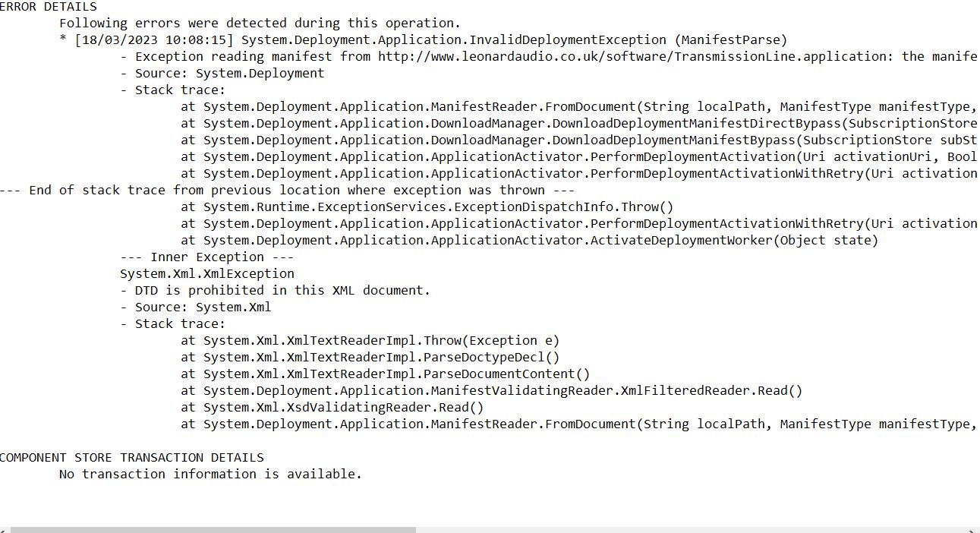This screenshot has height=533, width=980.
Task: Click the 'Source: System.Xml' line
Action: point(196,307)
